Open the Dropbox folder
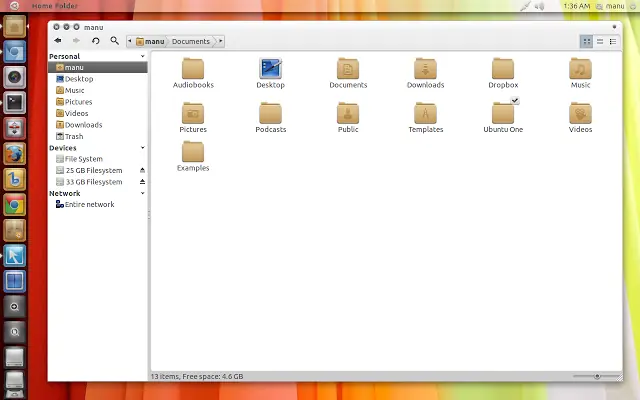The height and width of the screenshot is (400, 640). coord(503,69)
